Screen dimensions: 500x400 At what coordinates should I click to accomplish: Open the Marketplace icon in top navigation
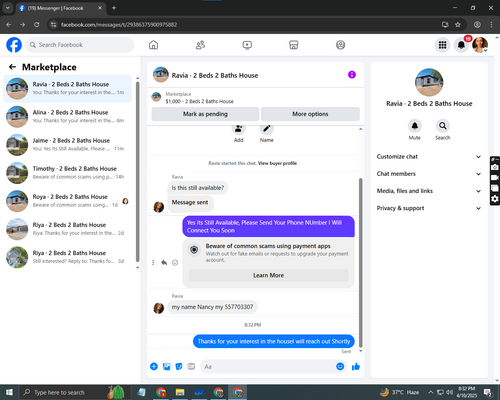point(294,45)
